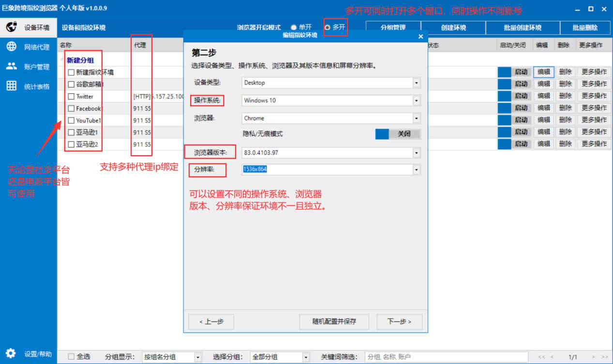Toggle the 隐私/无痕模式 switch

pos(398,134)
